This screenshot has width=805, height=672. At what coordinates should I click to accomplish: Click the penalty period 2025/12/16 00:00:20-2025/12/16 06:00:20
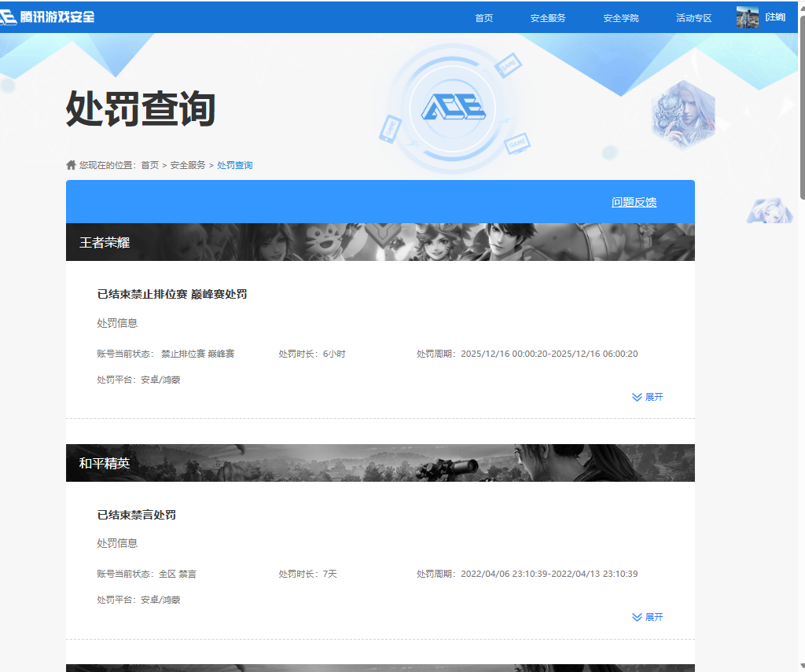click(x=550, y=354)
